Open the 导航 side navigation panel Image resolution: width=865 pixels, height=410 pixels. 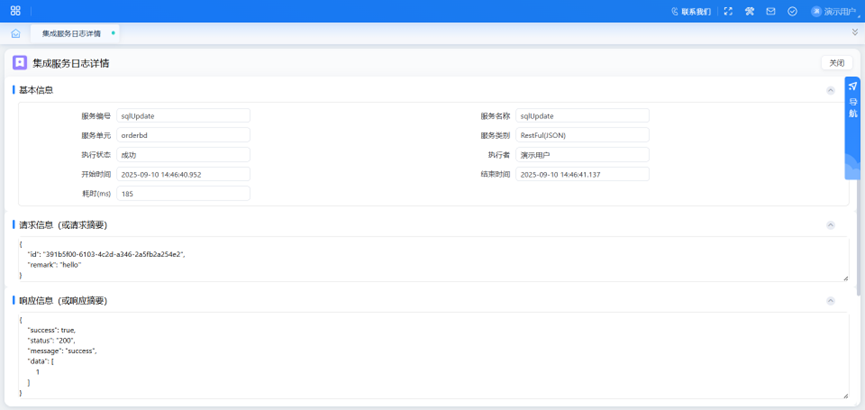coord(852,127)
